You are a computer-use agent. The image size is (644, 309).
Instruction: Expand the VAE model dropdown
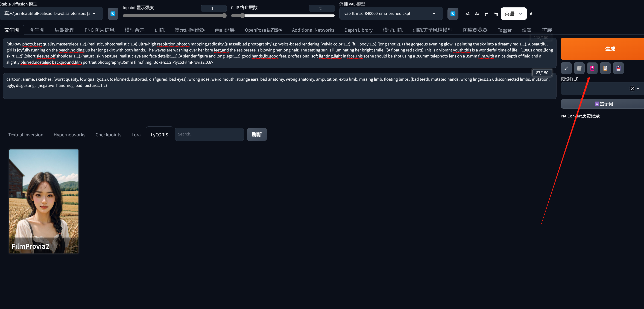click(x=434, y=14)
